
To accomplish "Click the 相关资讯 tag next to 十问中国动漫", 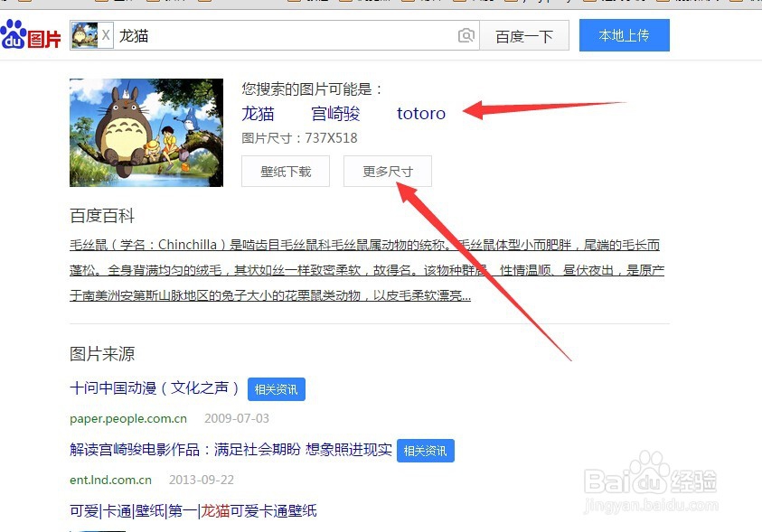I will pyautogui.click(x=276, y=388).
